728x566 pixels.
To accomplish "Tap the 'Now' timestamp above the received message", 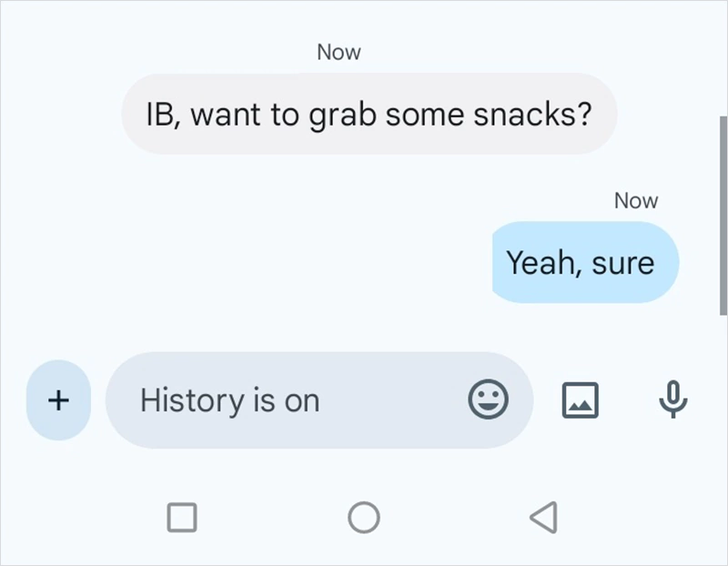I will tap(338, 52).
